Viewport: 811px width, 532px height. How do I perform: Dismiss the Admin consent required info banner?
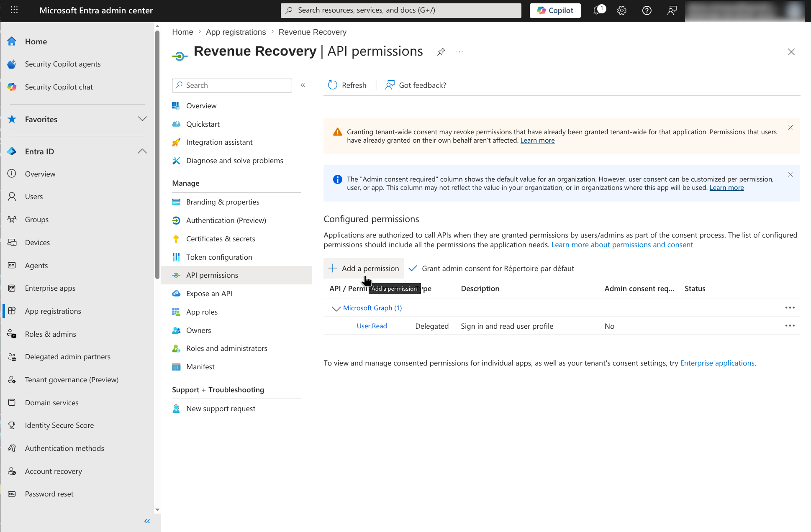click(790, 175)
